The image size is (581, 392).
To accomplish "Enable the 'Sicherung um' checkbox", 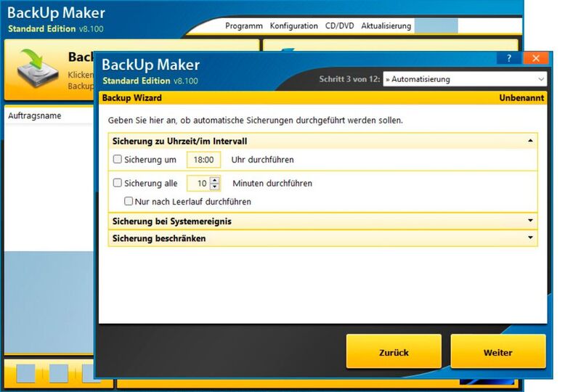I will click(x=118, y=159).
